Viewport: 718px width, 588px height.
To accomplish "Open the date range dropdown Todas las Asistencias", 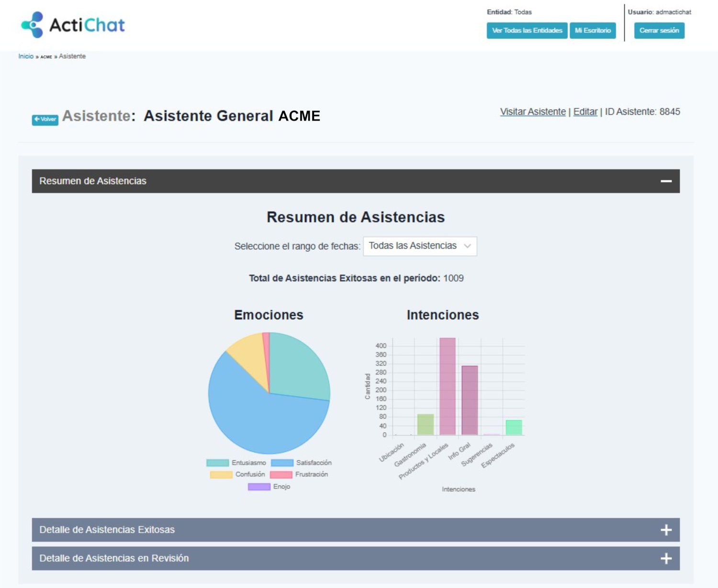I will 420,246.
